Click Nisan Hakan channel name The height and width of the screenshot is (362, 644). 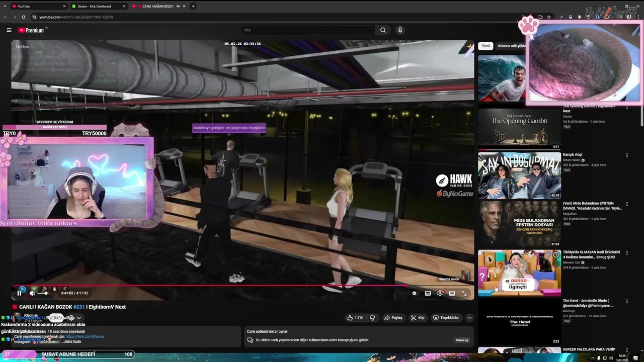[572, 160]
